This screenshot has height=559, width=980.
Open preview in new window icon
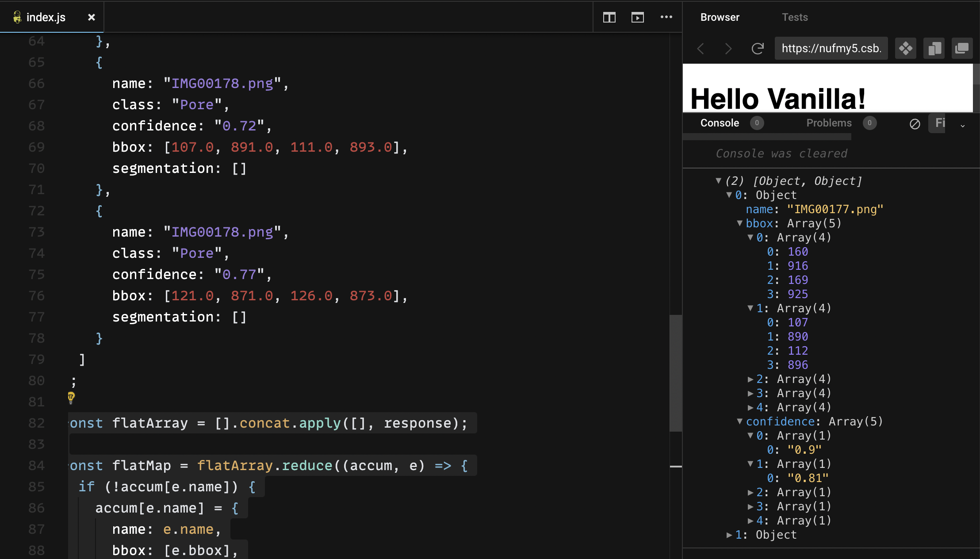coord(962,48)
